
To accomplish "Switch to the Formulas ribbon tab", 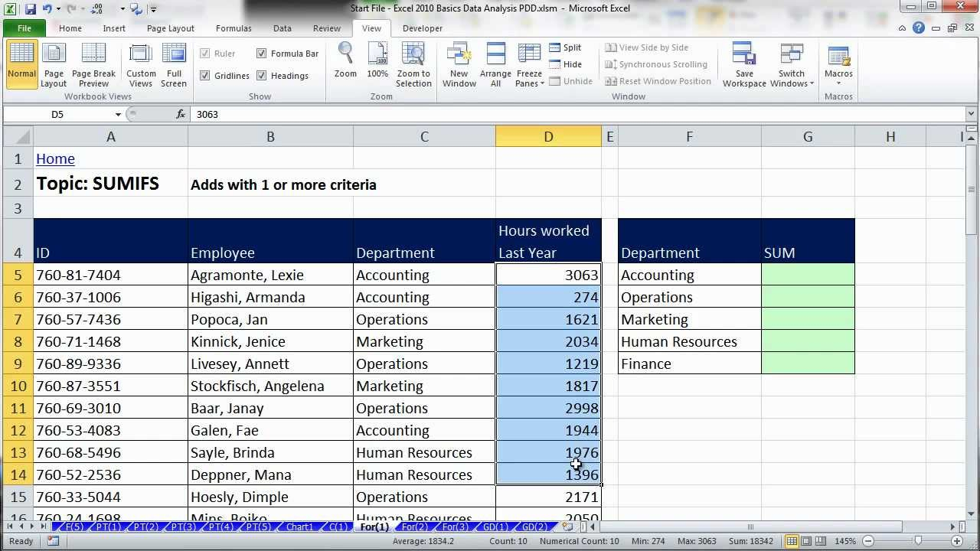I will 233,28.
